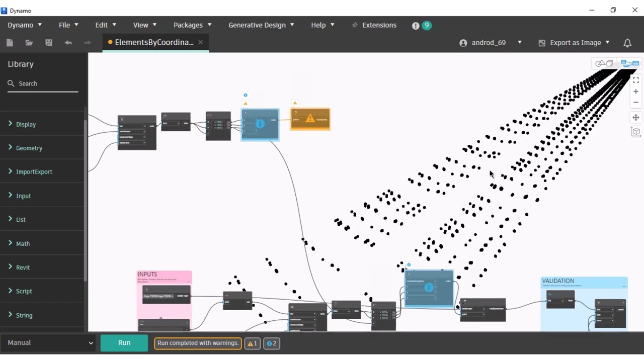Click the Run completed with warnings message
644x362 pixels.
[198, 343]
